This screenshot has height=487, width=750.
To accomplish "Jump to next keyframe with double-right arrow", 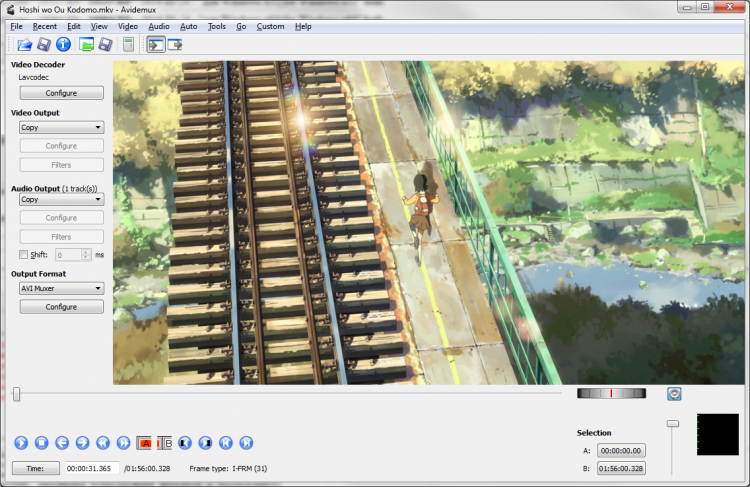I will 123,443.
